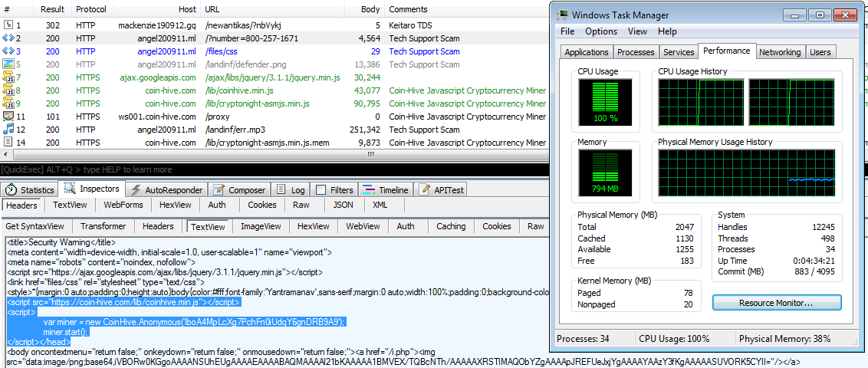Open Task Manager Services tab
The height and width of the screenshot is (368, 868).
[679, 52]
